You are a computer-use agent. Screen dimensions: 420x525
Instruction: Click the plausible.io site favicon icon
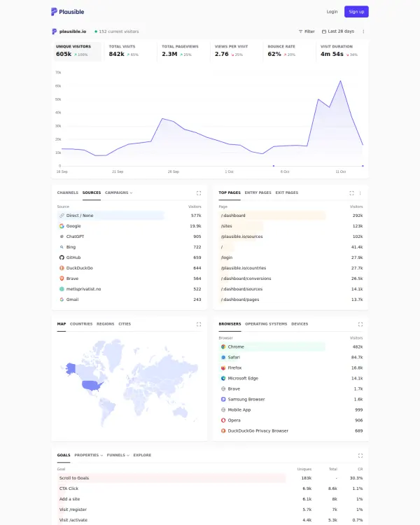55,31
